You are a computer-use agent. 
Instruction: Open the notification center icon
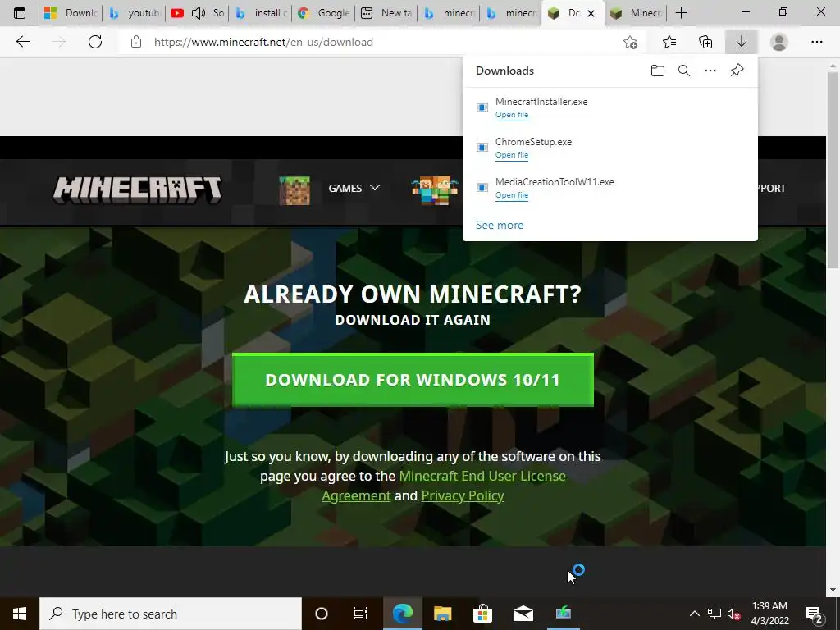click(815, 614)
